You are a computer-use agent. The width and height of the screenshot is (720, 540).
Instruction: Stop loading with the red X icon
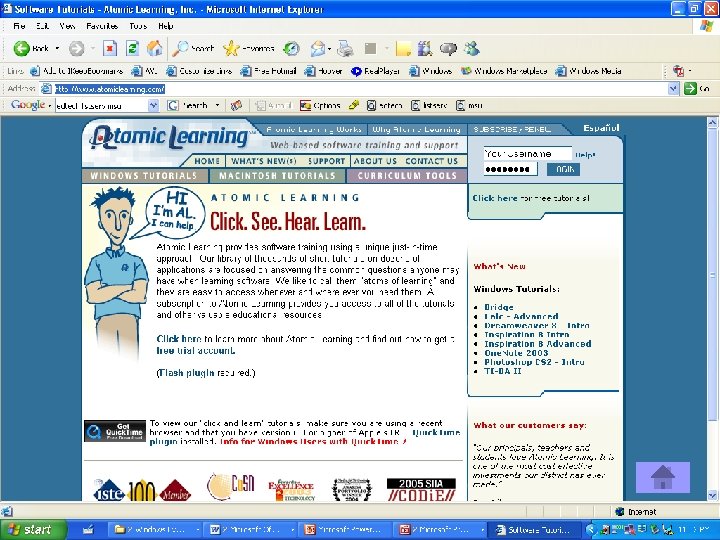110,48
